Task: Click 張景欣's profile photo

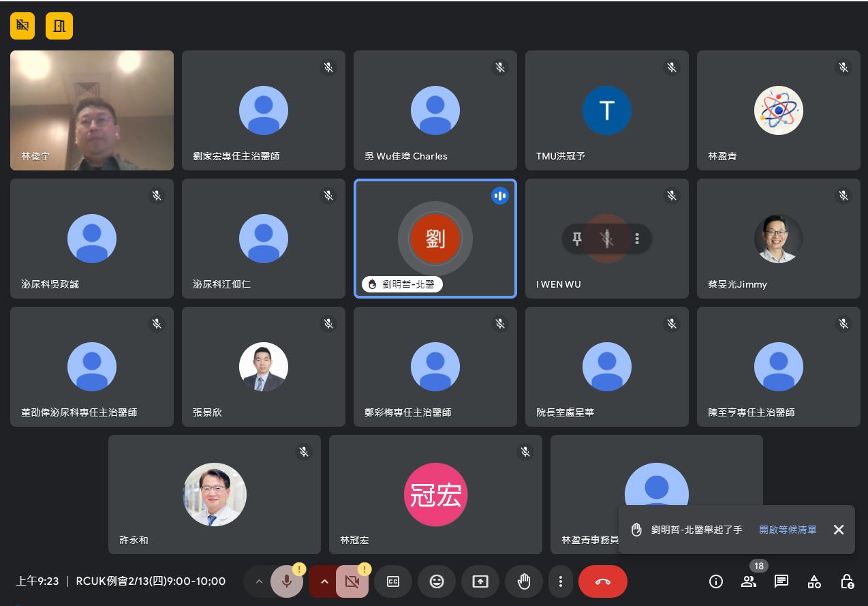Action: click(264, 367)
